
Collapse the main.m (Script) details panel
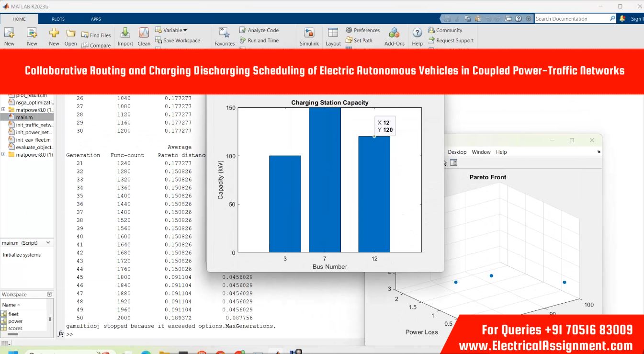[47, 243]
